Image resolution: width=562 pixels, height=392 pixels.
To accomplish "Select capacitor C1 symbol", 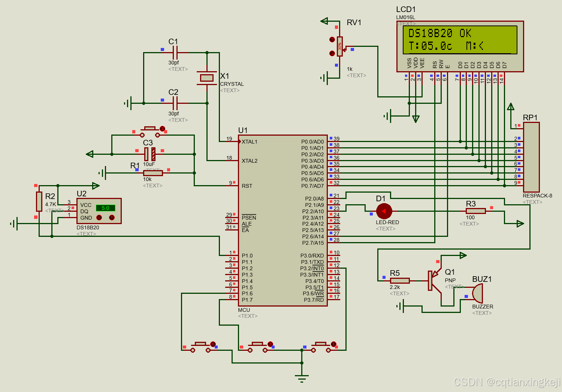I will coord(175,52).
